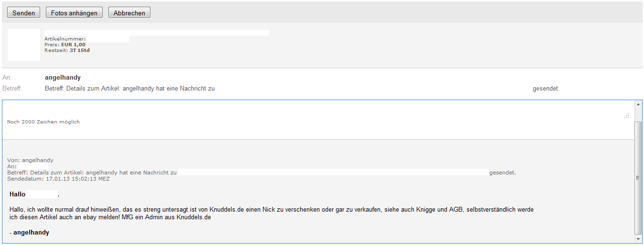The width and height of the screenshot is (644, 245).
Task: Click the Senden button
Action: 24,13
